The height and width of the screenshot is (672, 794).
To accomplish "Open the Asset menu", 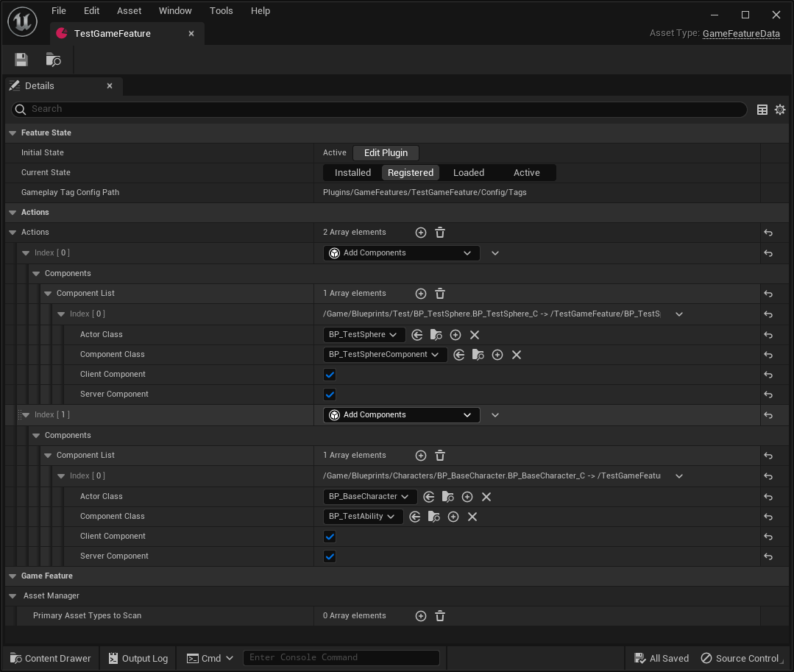I will click(x=129, y=10).
